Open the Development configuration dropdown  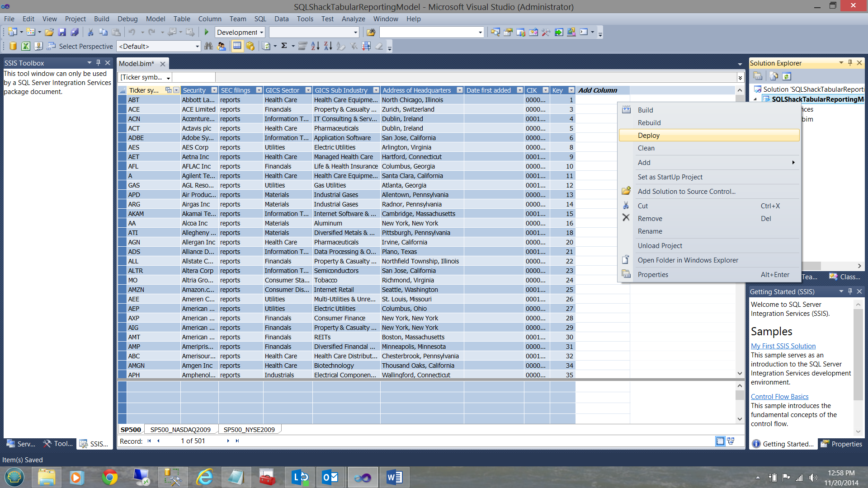(x=261, y=33)
